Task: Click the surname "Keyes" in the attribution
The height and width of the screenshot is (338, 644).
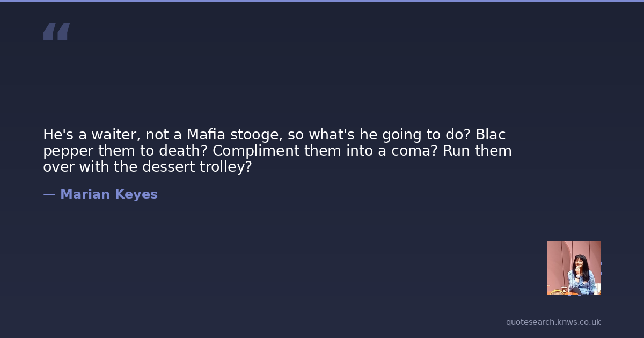Action: pos(136,194)
